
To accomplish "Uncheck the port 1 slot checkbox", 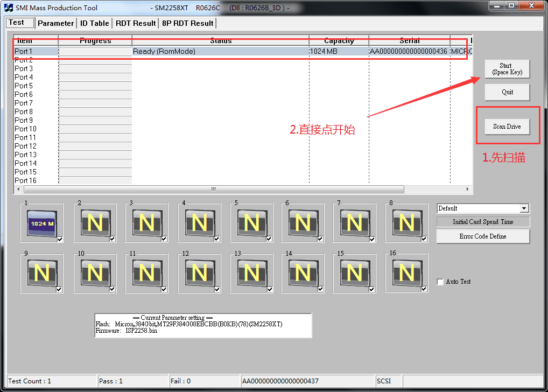I will (59, 239).
